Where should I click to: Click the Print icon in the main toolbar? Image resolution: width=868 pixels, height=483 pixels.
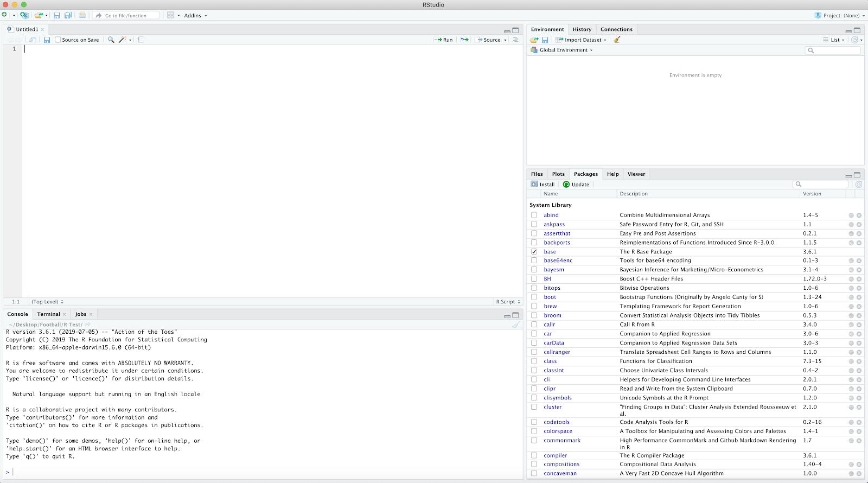click(x=82, y=15)
